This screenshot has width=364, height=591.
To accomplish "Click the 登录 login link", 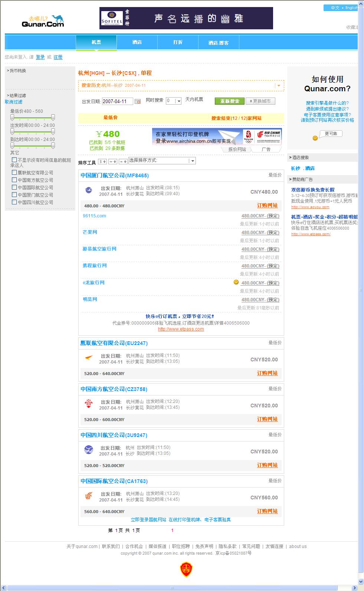I will click(x=40, y=57).
